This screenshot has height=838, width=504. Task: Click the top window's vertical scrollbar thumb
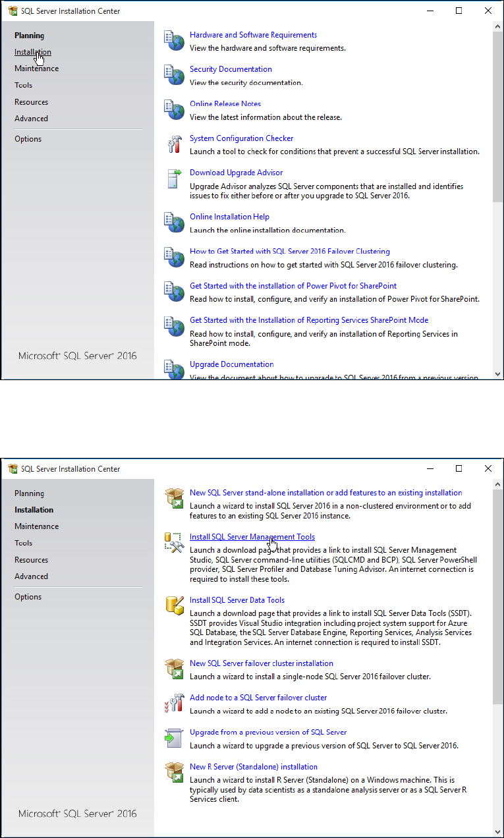[x=497, y=117]
